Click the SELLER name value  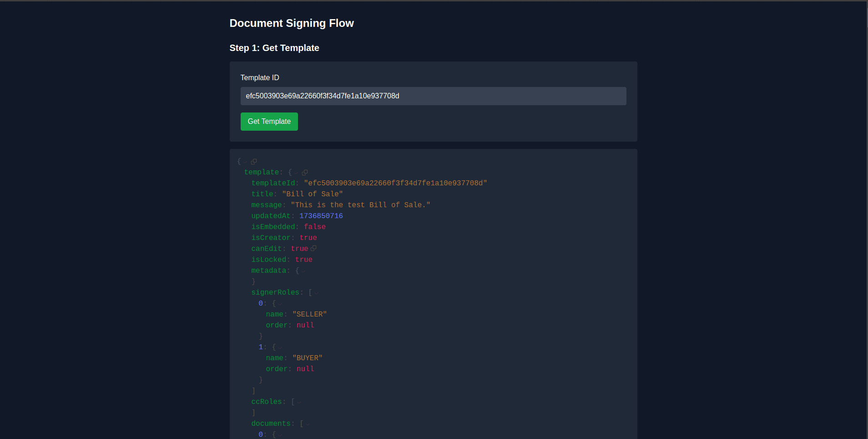point(309,314)
